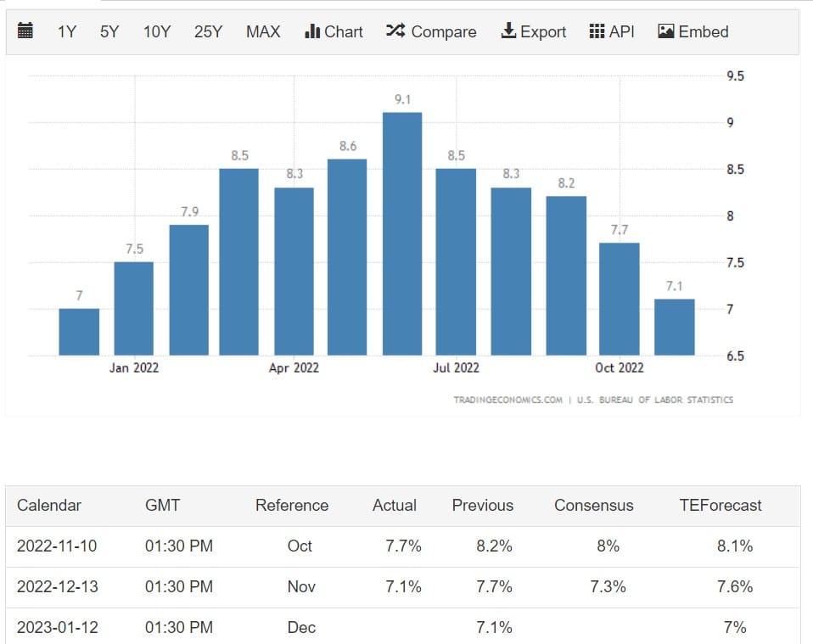Show the MAX time range
The width and height of the screenshot is (813, 644).
263,31
